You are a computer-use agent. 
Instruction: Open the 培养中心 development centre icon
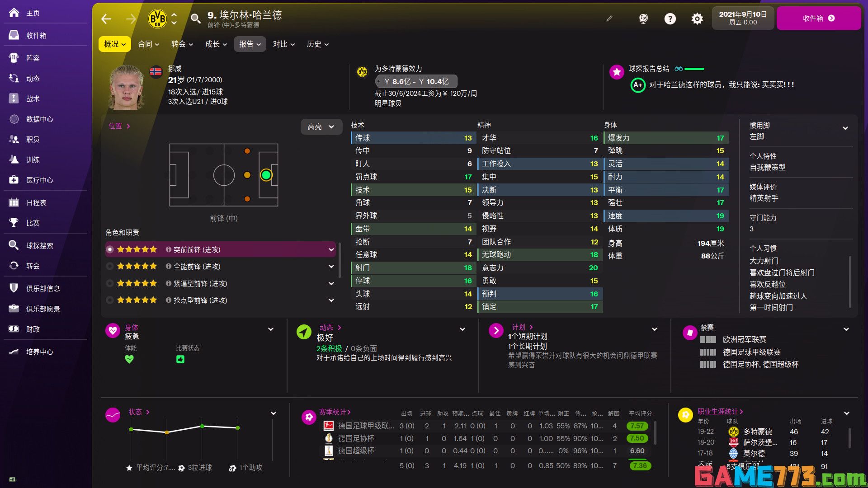(x=14, y=352)
